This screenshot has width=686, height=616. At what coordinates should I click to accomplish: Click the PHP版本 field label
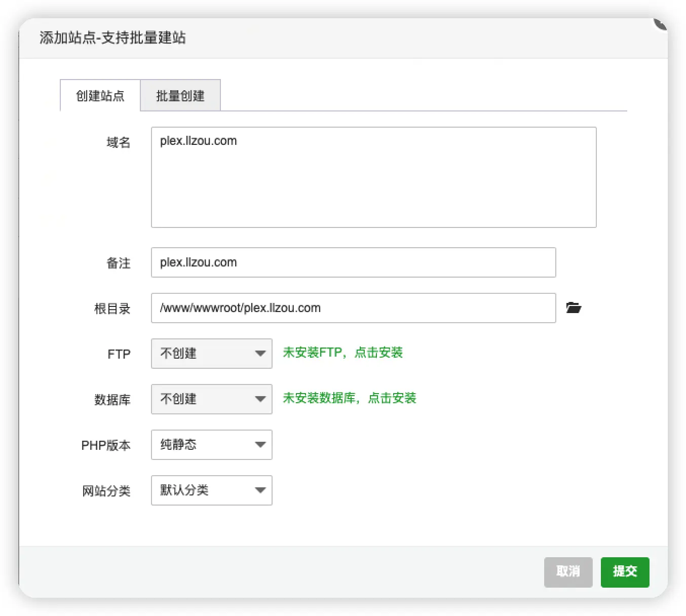pyautogui.click(x=106, y=445)
